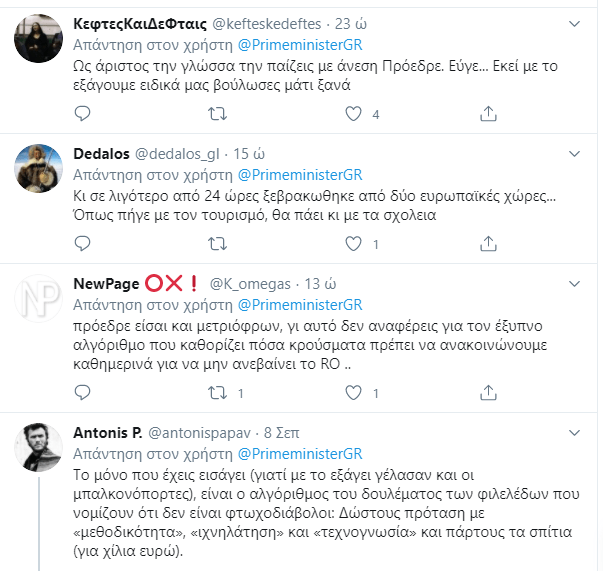This screenshot has width=603, height=571.
Task: Click the NewPage NP profile avatar
Action: tap(40, 300)
